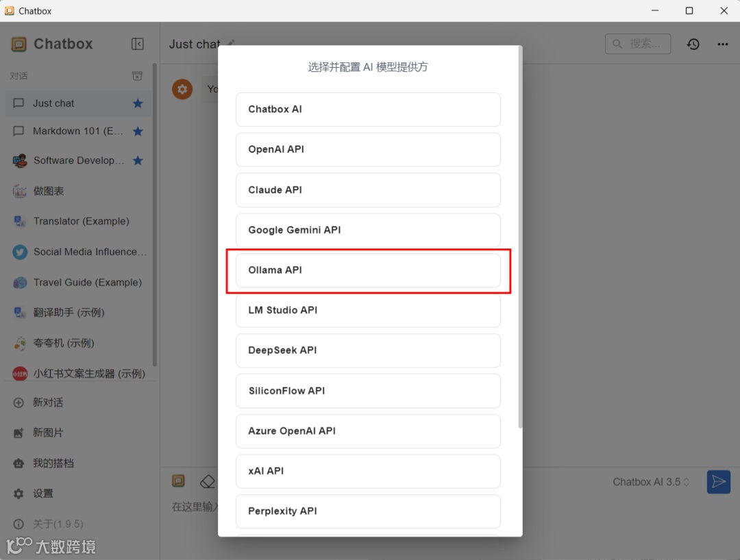740x560 pixels.
Task: Click the icon beside 翻译助手 (示例)
Action: [x=20, y=313]
